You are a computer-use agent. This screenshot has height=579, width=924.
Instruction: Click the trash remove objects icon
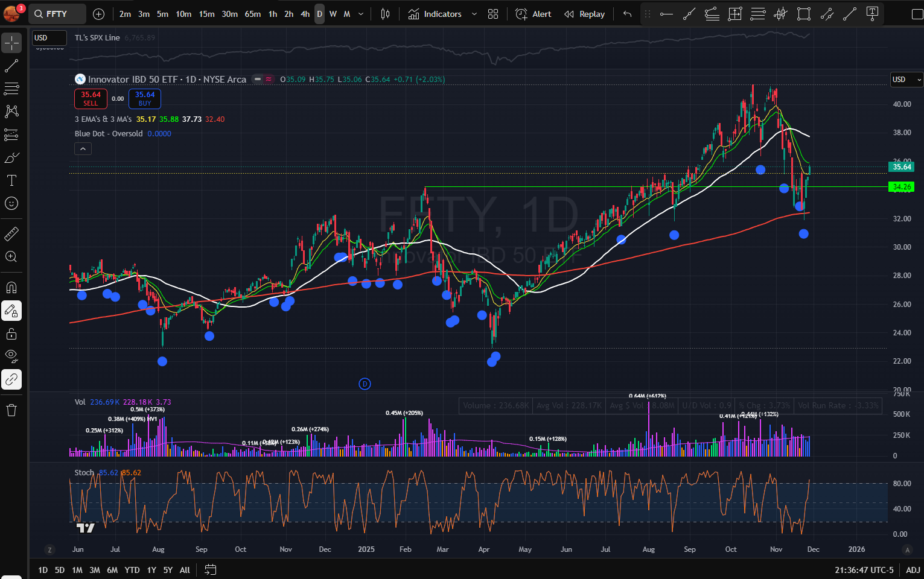point(11,410)
